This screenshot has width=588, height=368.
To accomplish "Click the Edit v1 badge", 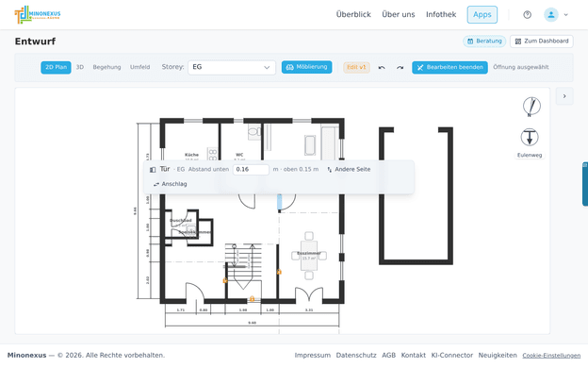I will click(x=356, y=67).
